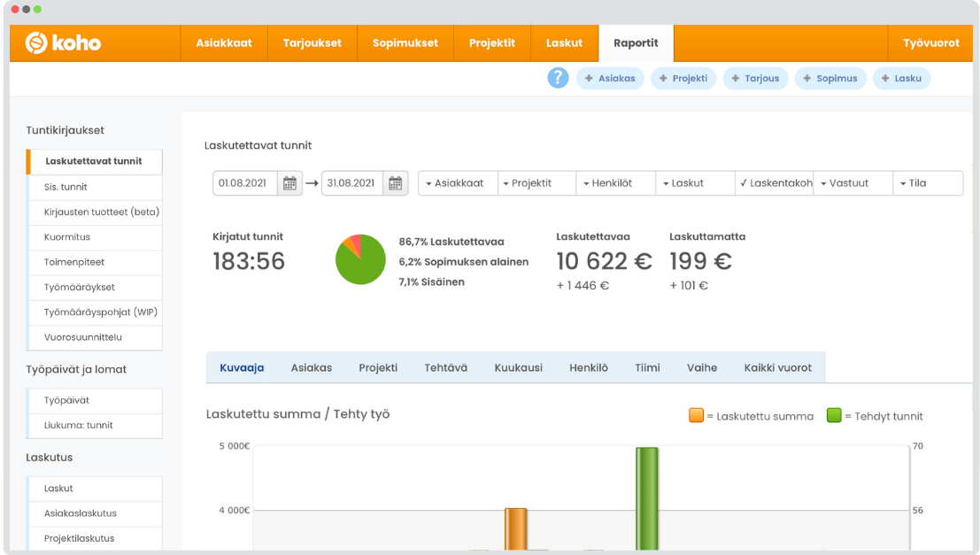Open Projektit main navigation tab
Screen dimensions: 980x555
(492, 43)
